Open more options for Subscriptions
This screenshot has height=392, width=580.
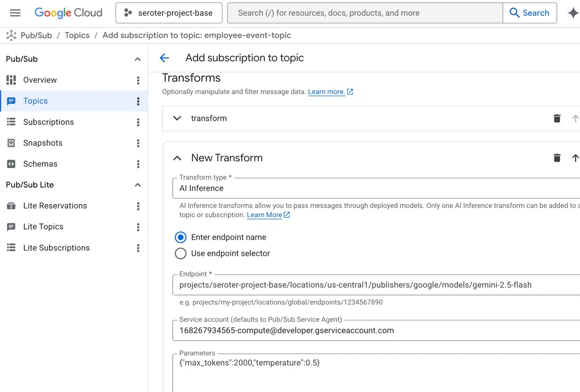click(138, 122)
